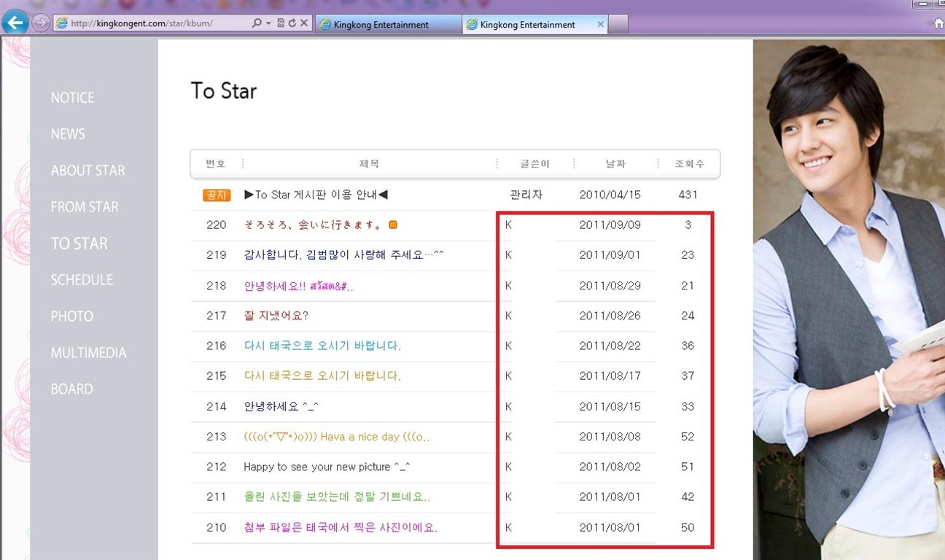Choose TO STAR in the sidebar
Image resolution: width=945 pixels, height=560 pixels.
pyautogui.click(x=79, y=244)
